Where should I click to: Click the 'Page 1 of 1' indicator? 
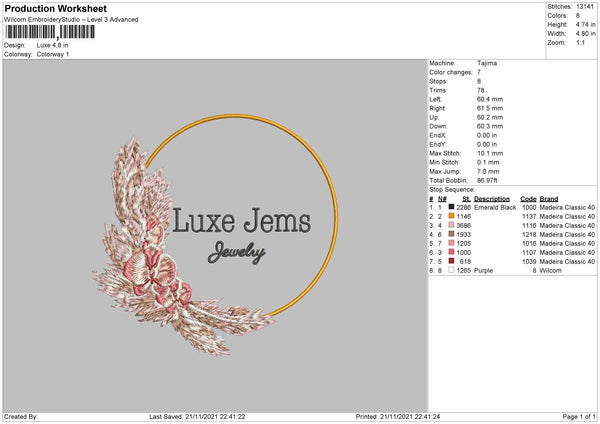pyautogui.click(x=579, y=417)
